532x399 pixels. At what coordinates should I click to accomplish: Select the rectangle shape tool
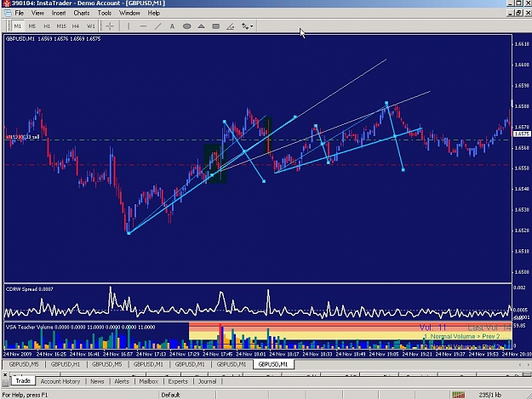click(216, 26)
